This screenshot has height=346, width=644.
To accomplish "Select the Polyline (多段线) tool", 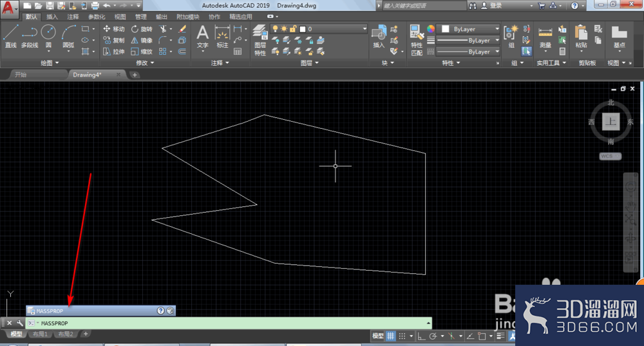I will coord(29,36).
